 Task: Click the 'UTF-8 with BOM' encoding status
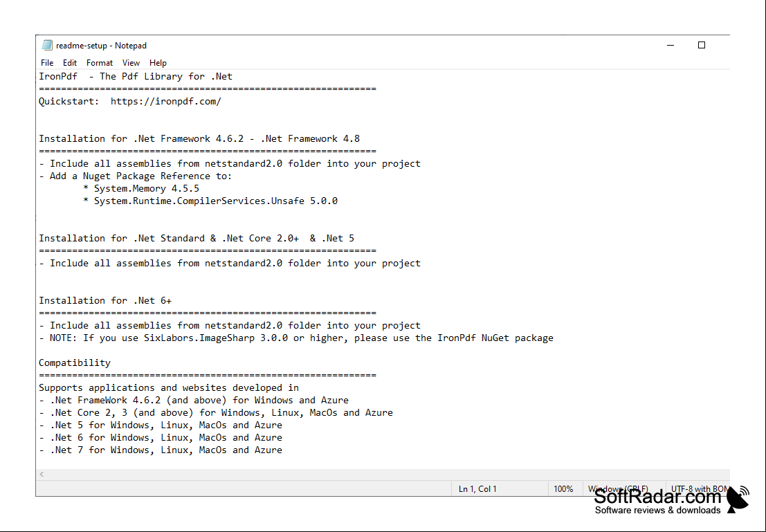pyautogui.click(x=700, y=488)
